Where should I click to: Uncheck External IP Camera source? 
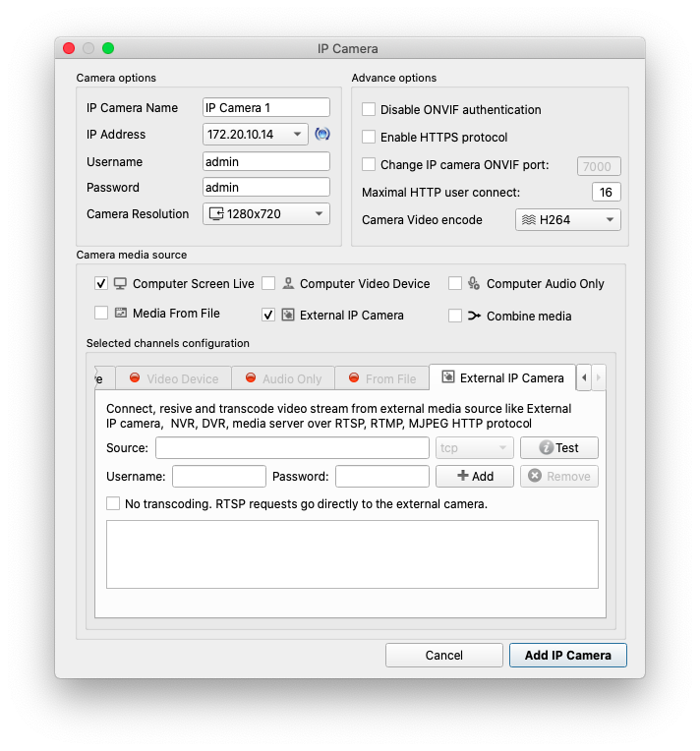268,316
